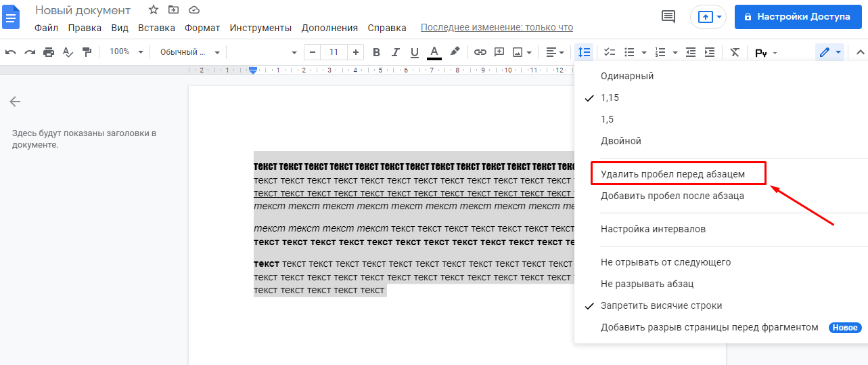The height and width of the screenshot is (365, 868).
Task: Click the text color button
Action: pos(434,52)
